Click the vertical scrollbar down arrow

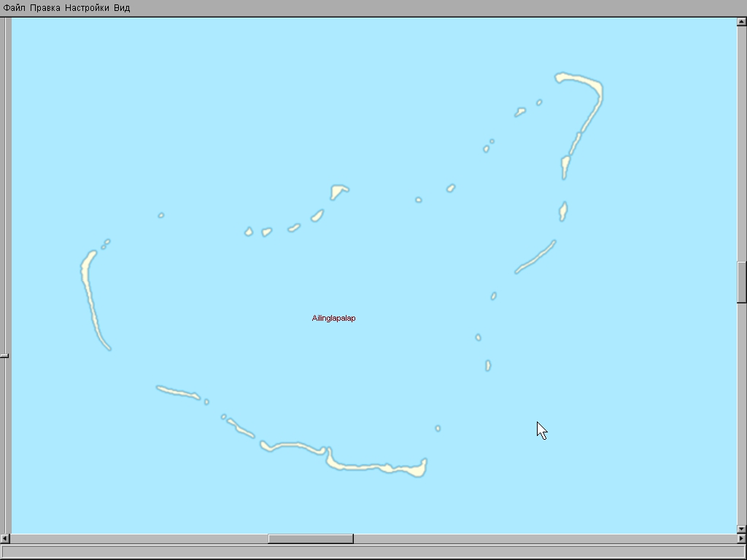tap(742, 529)
